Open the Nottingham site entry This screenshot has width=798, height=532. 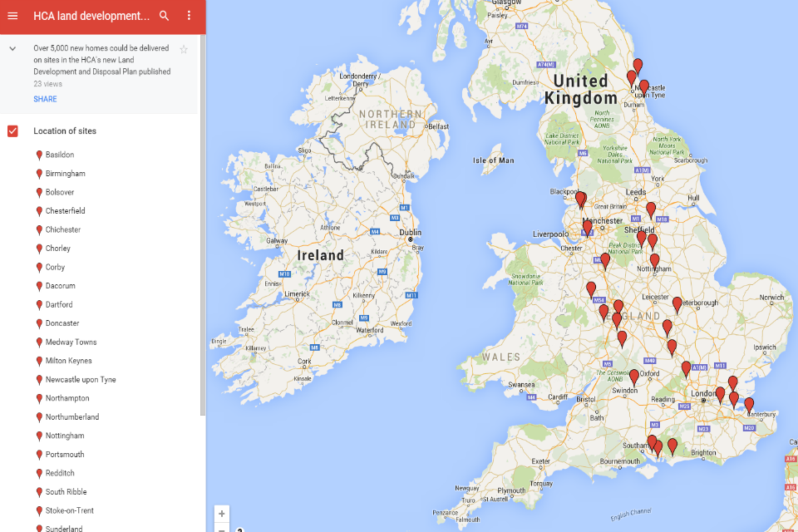65,436
